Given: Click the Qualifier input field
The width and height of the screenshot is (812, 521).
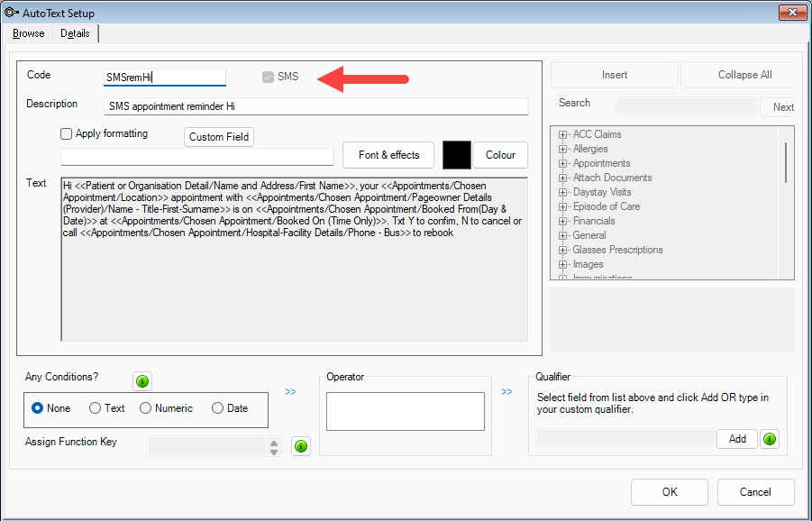Looking at the screenshot, I should click(625, 437).
